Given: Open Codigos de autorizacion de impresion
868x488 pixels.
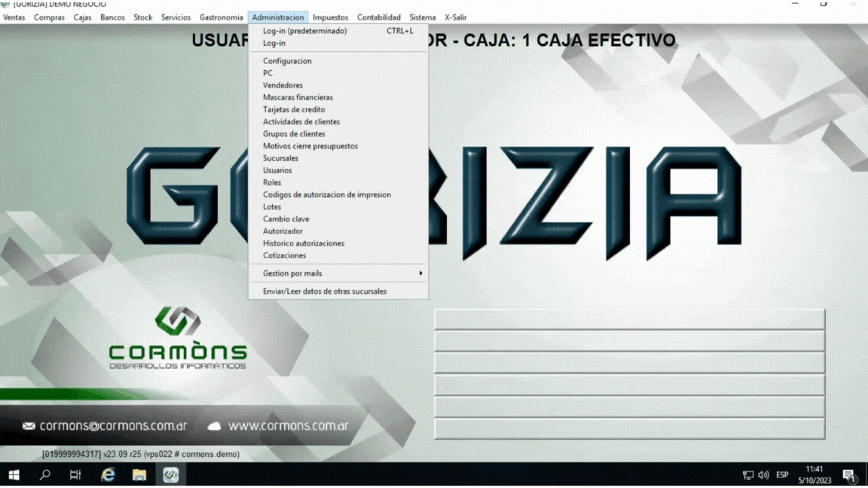Looking at the screenshot, I should coord(338,195).
